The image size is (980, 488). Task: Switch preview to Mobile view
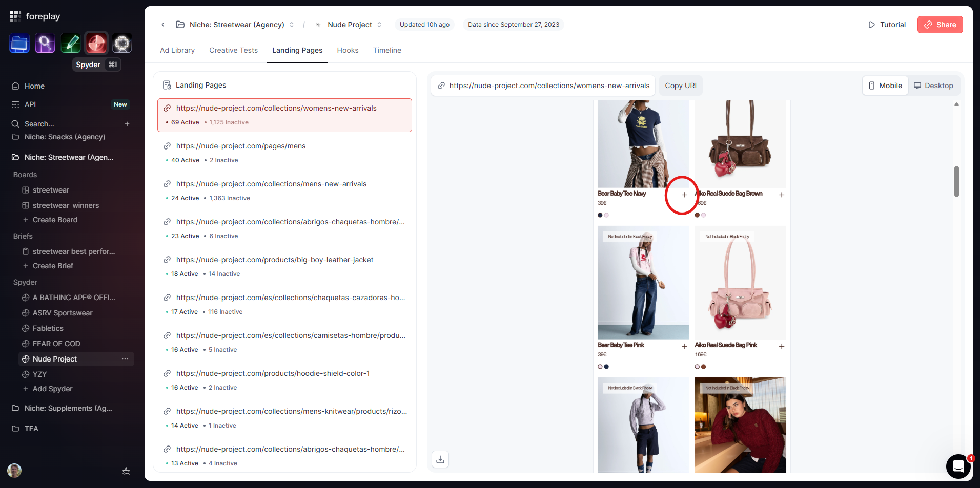coord(885,86)
